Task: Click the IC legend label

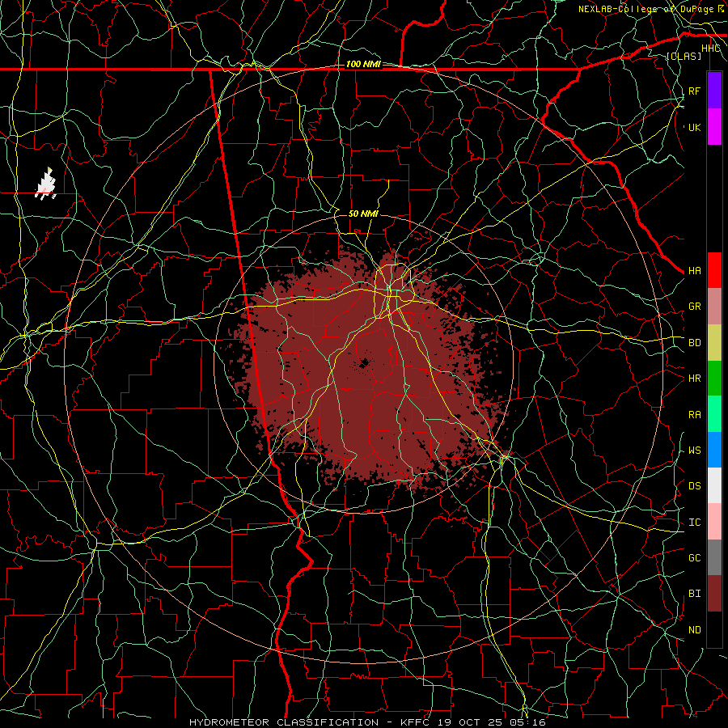Action: (x=694, y=523)
